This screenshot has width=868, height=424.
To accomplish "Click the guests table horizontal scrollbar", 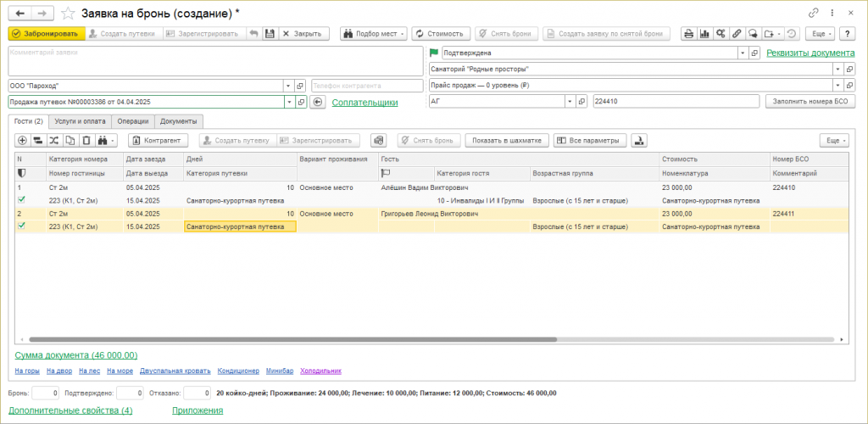I will tap(293, 339).
